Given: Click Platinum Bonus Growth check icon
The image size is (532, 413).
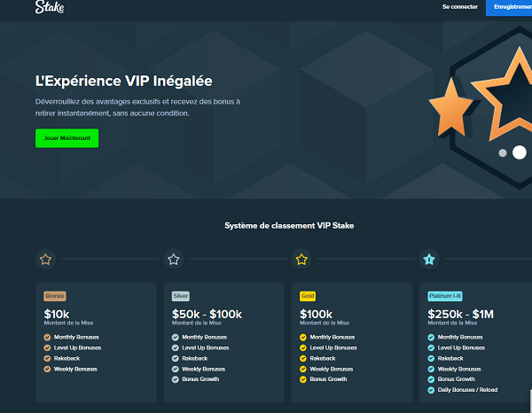Looking at the screenshot, I should point(431,379).
